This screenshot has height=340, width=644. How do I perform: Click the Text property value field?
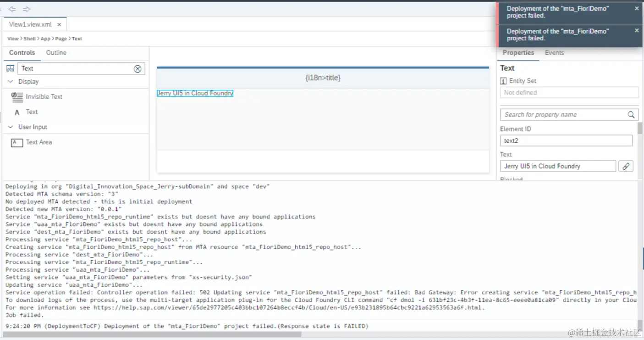pos(558,166)
